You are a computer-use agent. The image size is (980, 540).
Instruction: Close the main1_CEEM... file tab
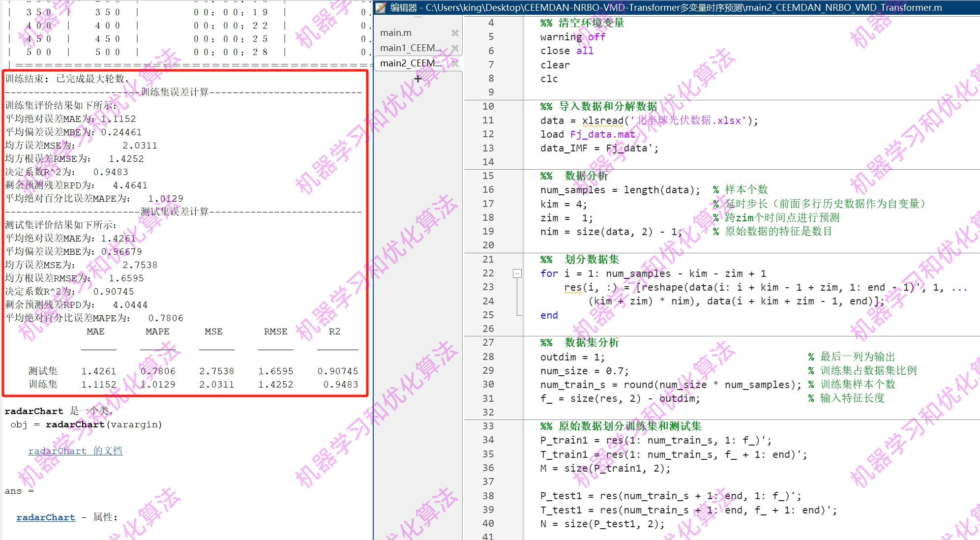pyautogui.click(x=455, y=48)
